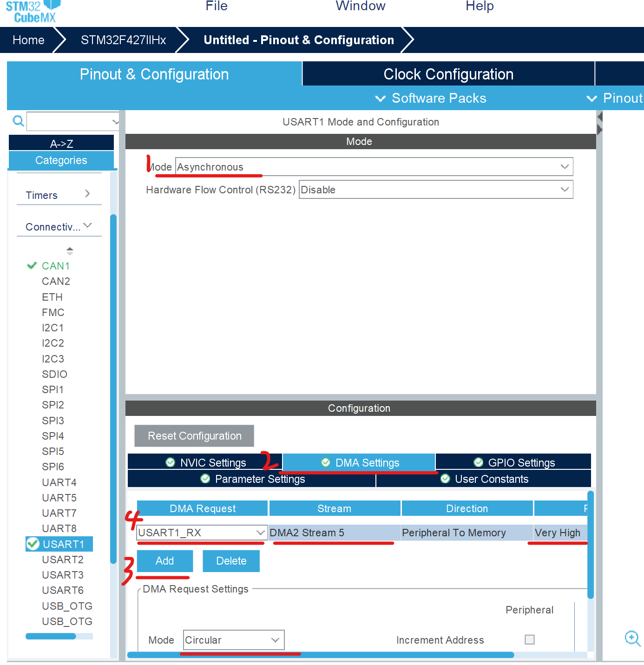The width and height of the screenshot is (644, 665).
Task: Click the Peripheral To Memory cell
Action: (467, 533)
